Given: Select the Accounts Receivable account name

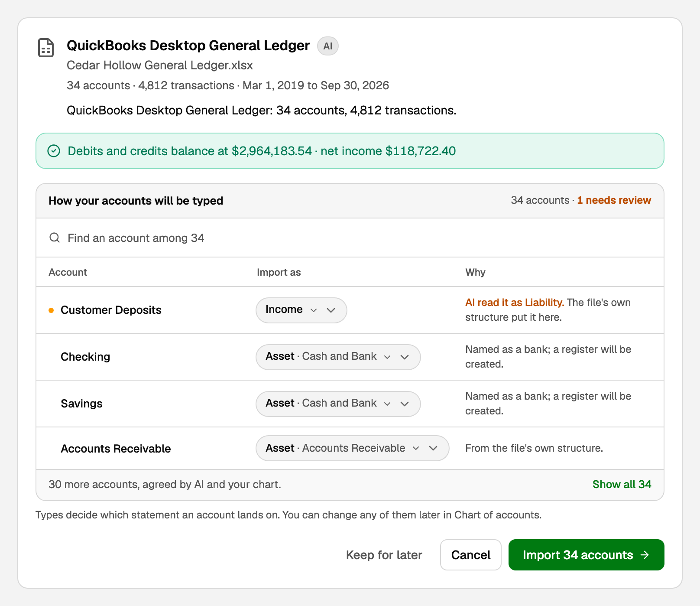Looking at the screenshot, I should [116, 449].
